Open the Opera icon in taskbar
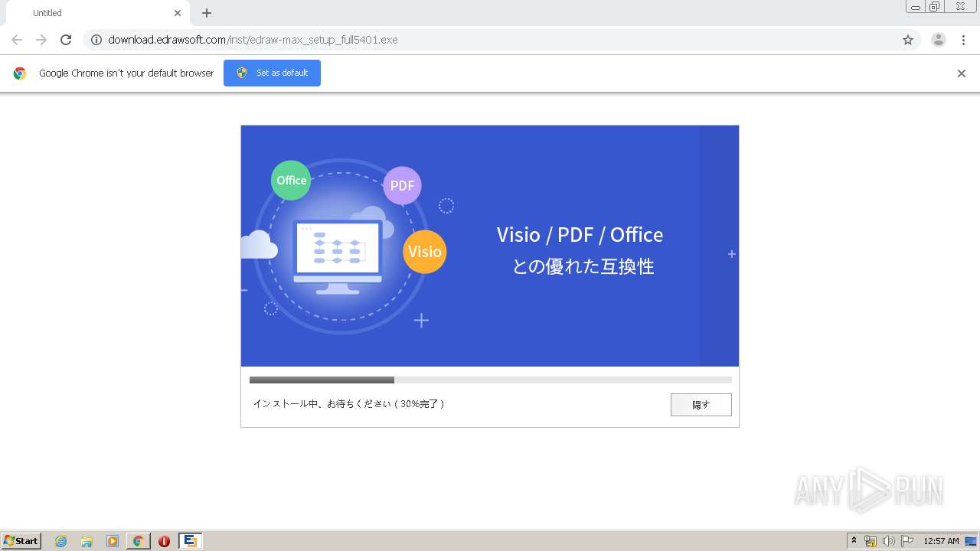980x551 pixels. [x=164, y=541]
